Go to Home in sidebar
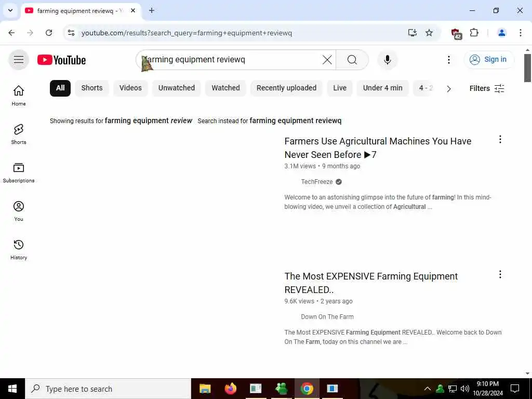The height and width of the screenshot is (399, 532). pyautogui.click(x=19, y=96)
